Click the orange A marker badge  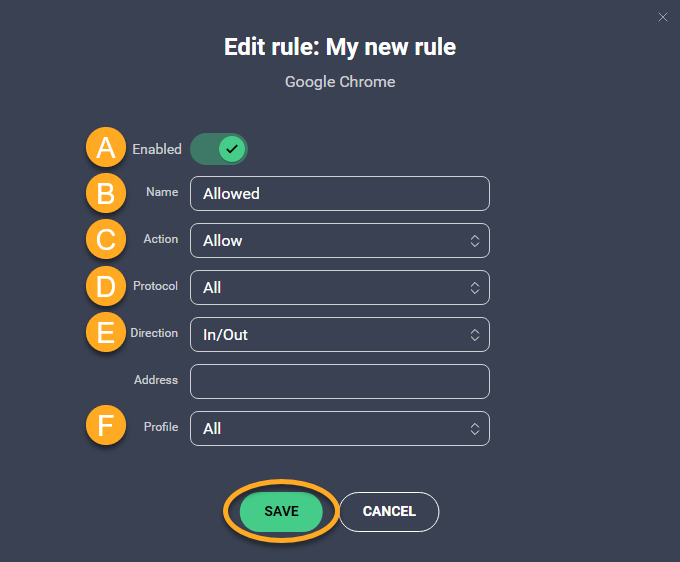pos(106,148)
